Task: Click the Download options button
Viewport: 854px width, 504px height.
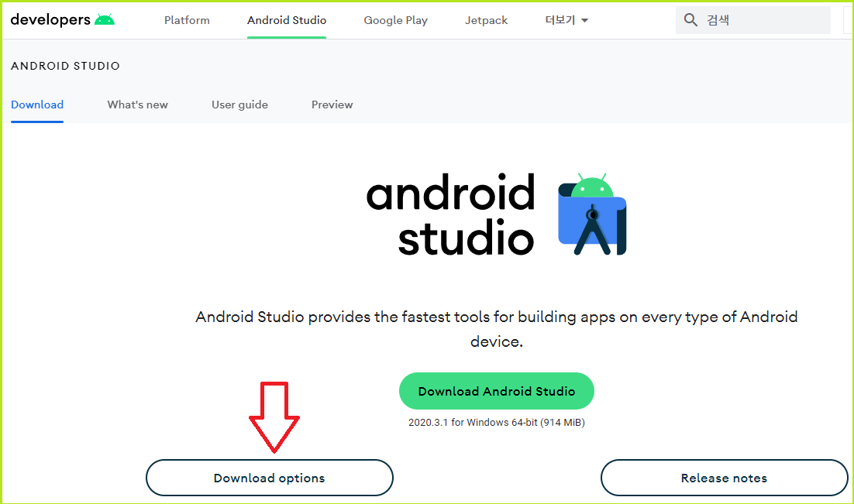Action: (x=270, y=478)
